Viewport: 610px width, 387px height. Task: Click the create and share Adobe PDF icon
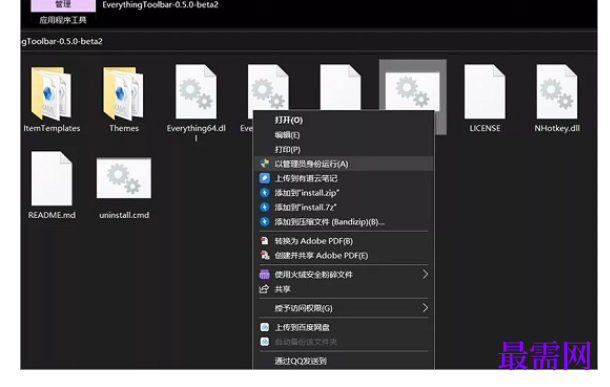point(265,255)
